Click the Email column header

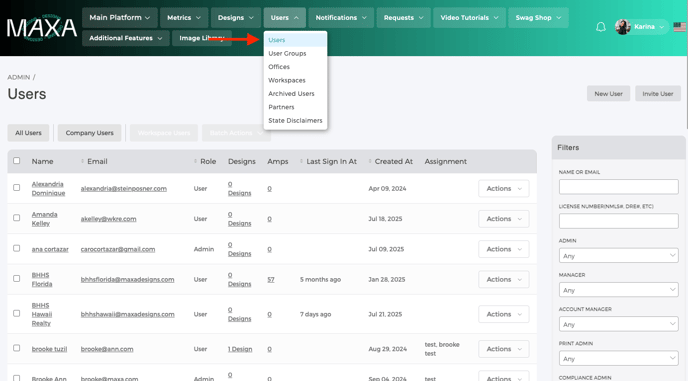97,162
